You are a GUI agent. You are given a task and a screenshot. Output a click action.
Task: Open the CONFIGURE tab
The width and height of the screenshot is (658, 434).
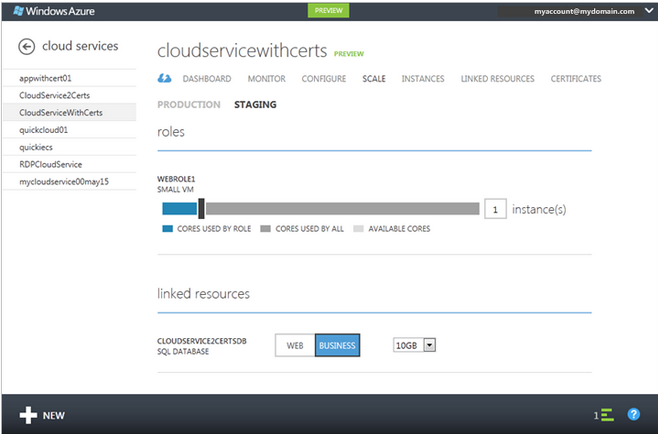point(324,78)
